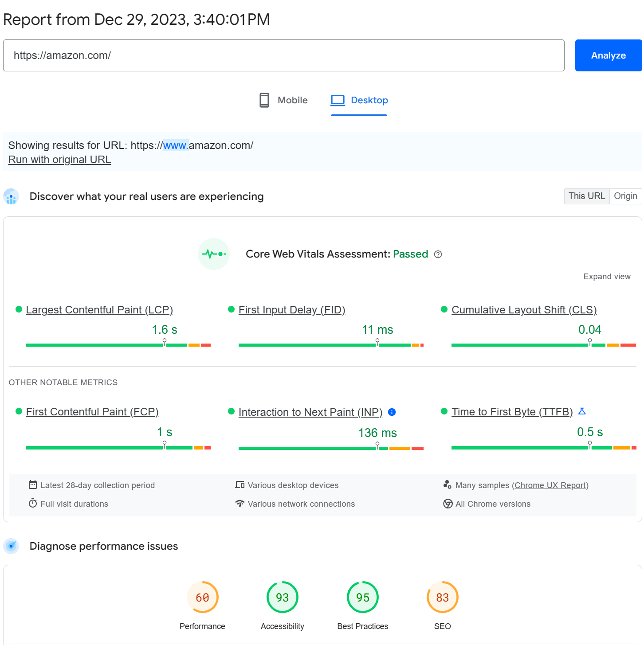This screenshot has height=645, width=644.
Task: Open the SEO score gauge 83
Action: tap(442, 598)
